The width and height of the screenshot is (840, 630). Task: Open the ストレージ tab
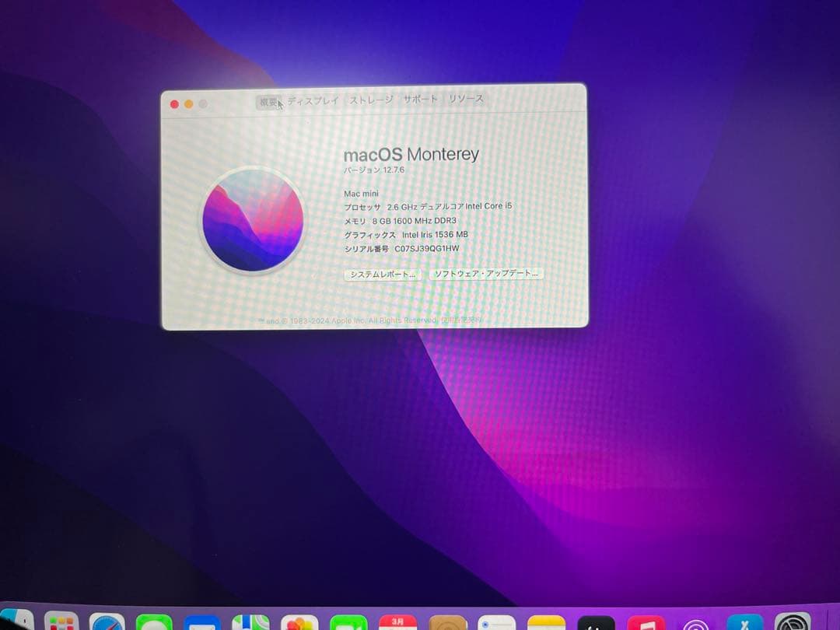pos(371,100)
